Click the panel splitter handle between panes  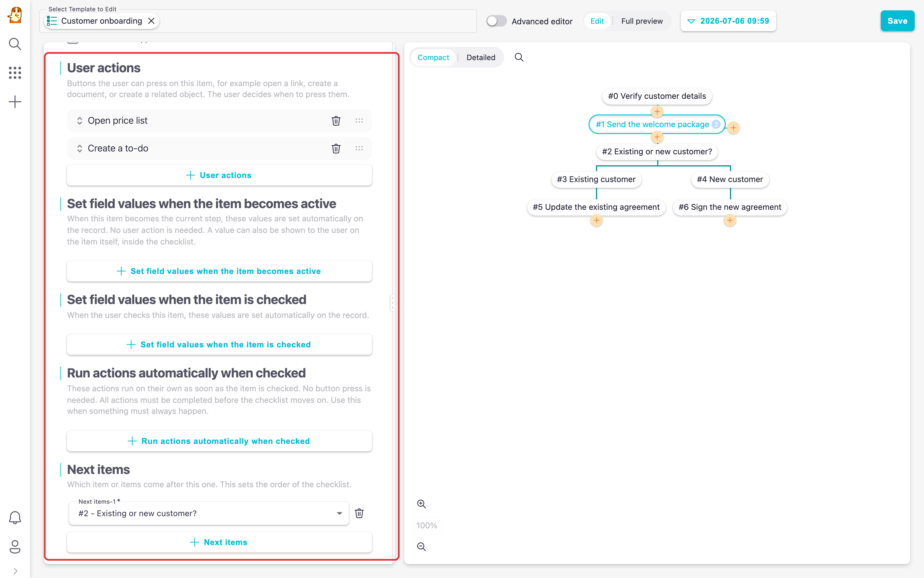click(392, 303)
